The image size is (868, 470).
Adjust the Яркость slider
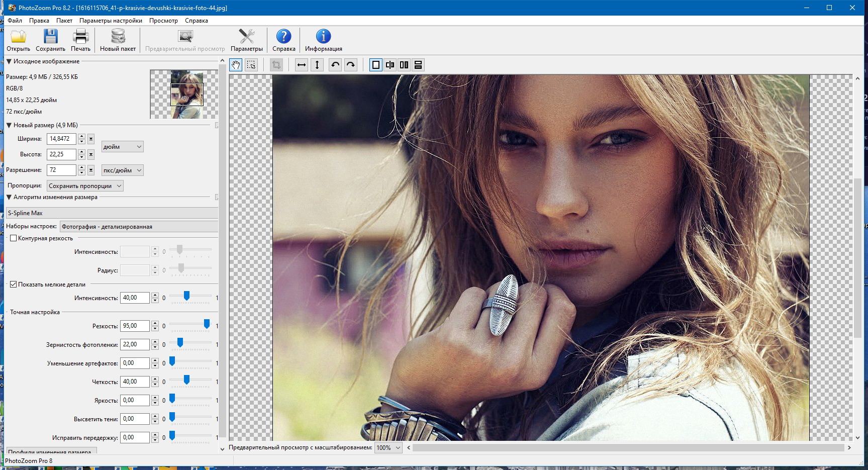[172, 399]
